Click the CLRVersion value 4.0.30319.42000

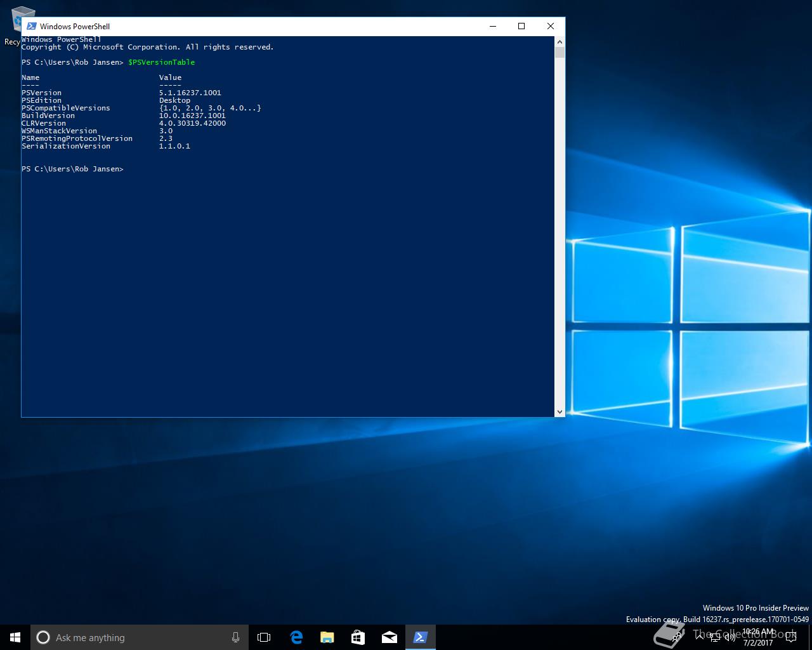point(192,123)
